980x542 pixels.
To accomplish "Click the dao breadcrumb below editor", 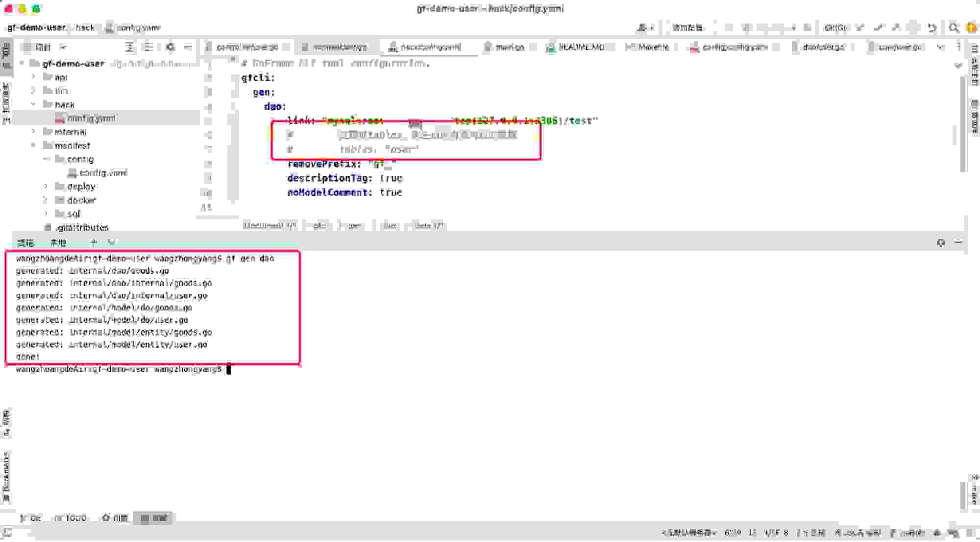I will [x=390, y=226].
